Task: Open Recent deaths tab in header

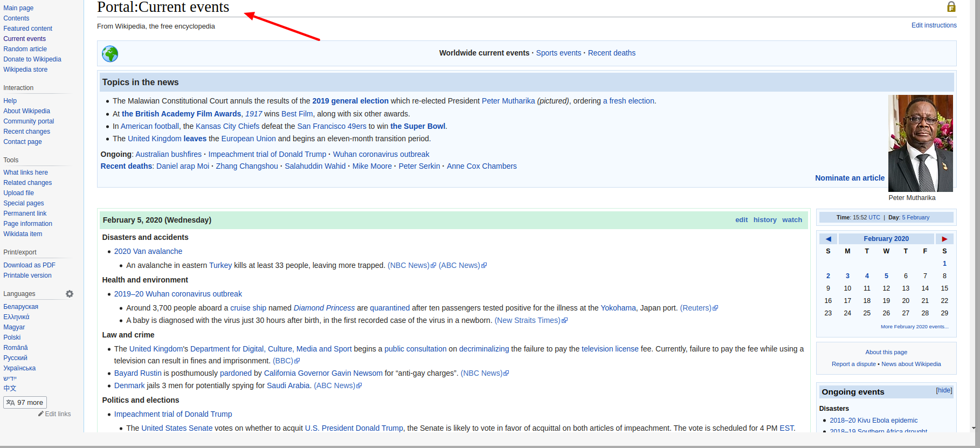Action: click(x=612, y=53)
